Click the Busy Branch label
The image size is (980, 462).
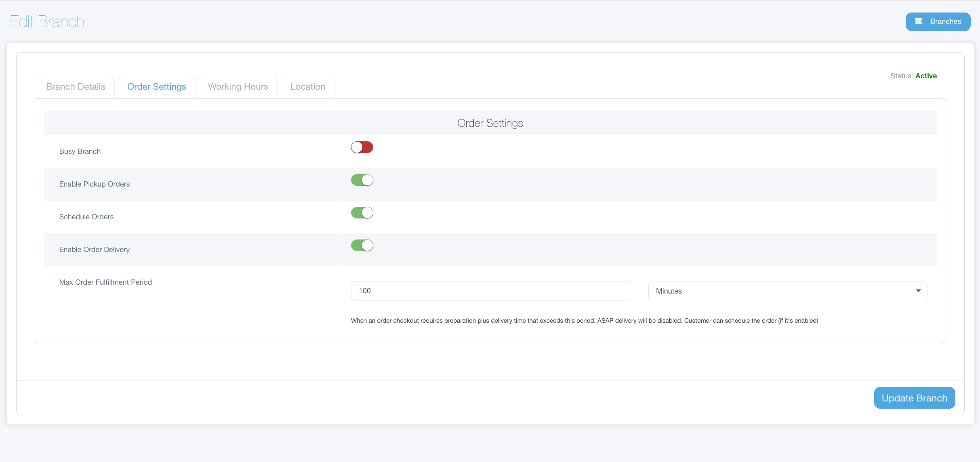80,151
